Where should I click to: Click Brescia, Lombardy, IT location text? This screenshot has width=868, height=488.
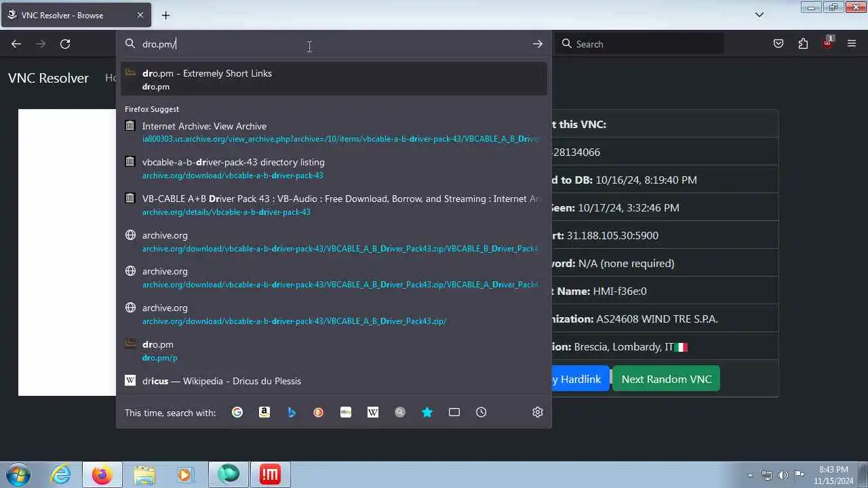(x=624, y=346)
